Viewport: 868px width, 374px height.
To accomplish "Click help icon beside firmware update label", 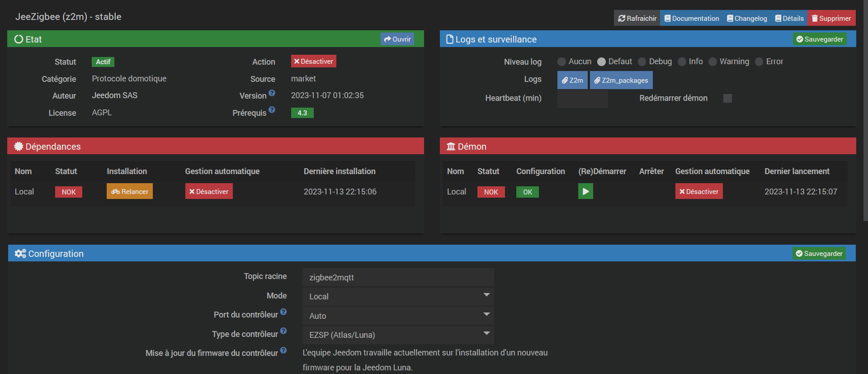I will (x=283, y=350).
